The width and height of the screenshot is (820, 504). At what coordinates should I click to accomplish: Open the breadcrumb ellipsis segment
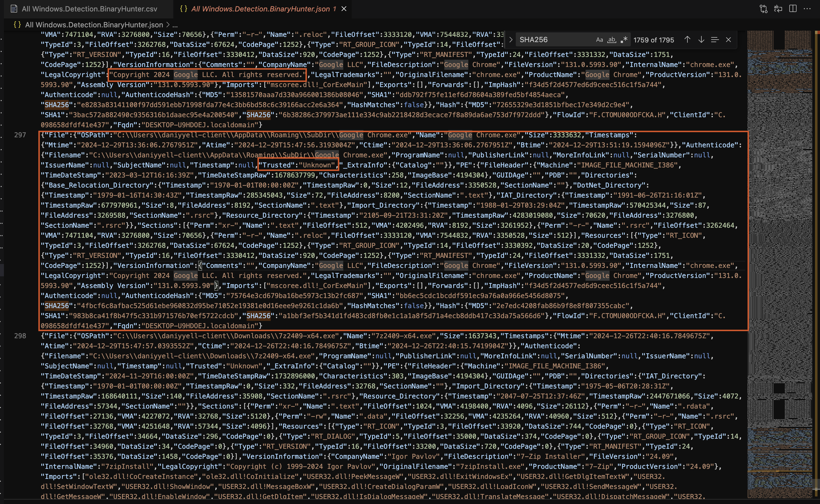point(175,25)
